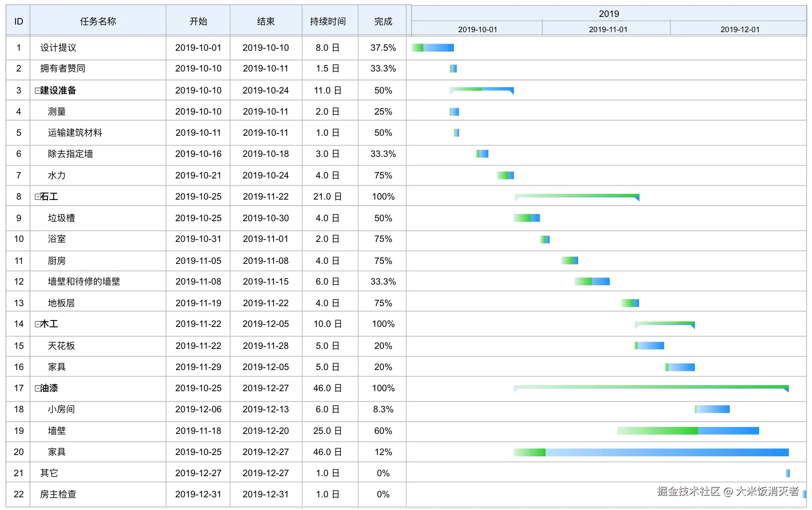Viewport: 812px width, 510px height.
Task: Click the 100% completion cell for 油漆
Action: point(383,388)
